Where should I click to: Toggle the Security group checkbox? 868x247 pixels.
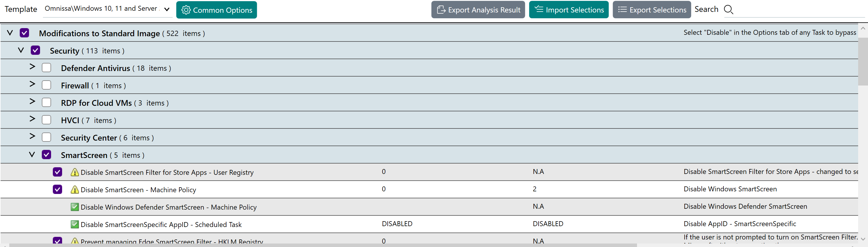[35, 50]
